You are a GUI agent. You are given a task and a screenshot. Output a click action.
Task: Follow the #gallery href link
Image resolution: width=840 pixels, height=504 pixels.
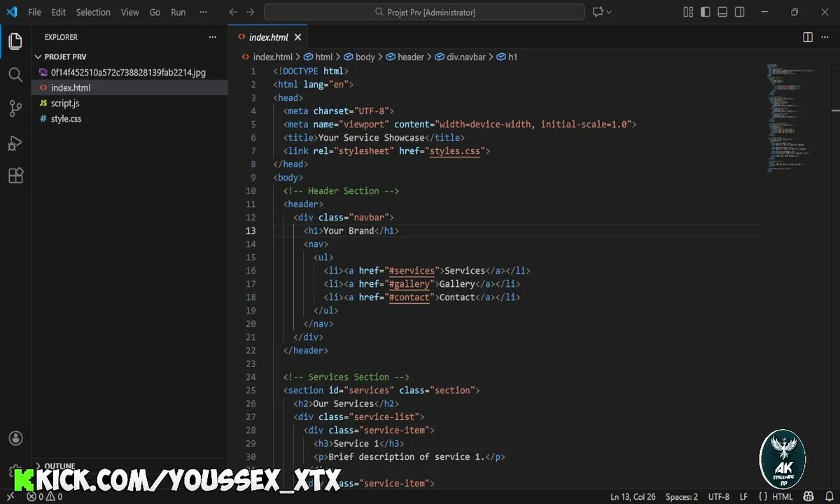click(x=409, y=283)
